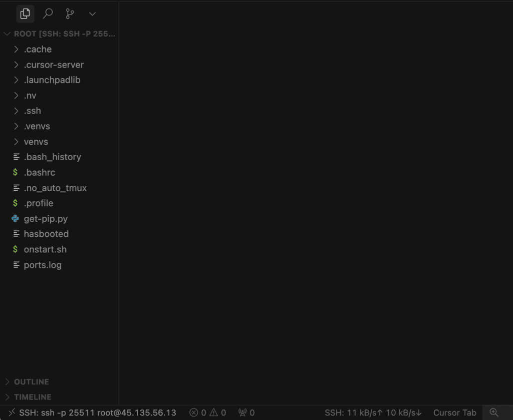
Task: Expand the .ssh folder
Action: [x=32, y=111]
